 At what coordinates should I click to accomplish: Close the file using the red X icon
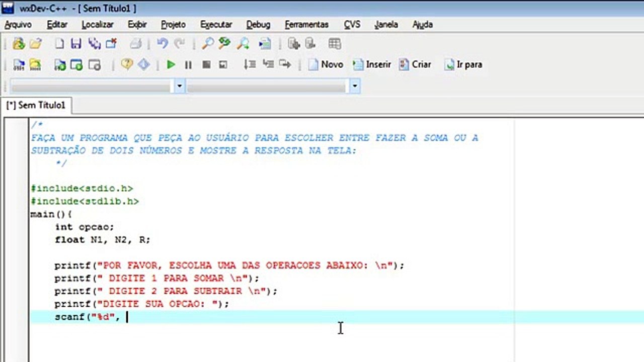[x=111, y=44]
